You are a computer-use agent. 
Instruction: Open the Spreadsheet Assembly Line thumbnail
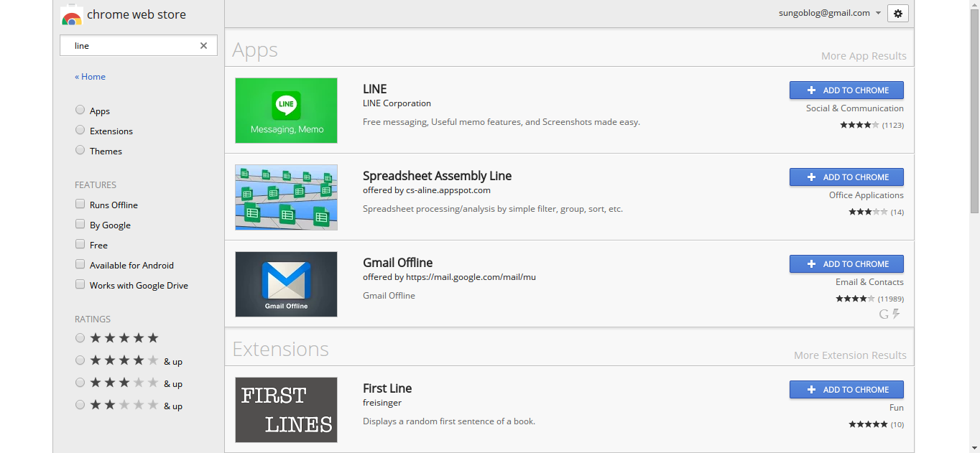click(x=286, y=197)
